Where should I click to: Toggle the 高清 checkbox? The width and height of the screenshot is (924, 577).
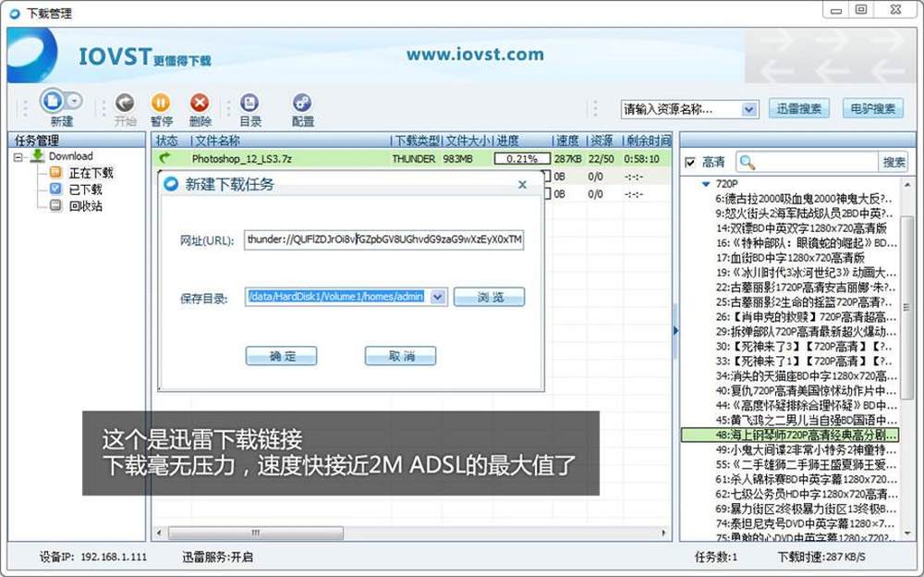click(x=690, y=162)
